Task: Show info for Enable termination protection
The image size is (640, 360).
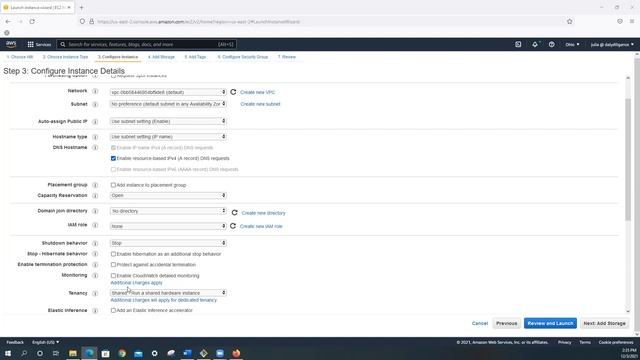Action: (x=95, y=265)
